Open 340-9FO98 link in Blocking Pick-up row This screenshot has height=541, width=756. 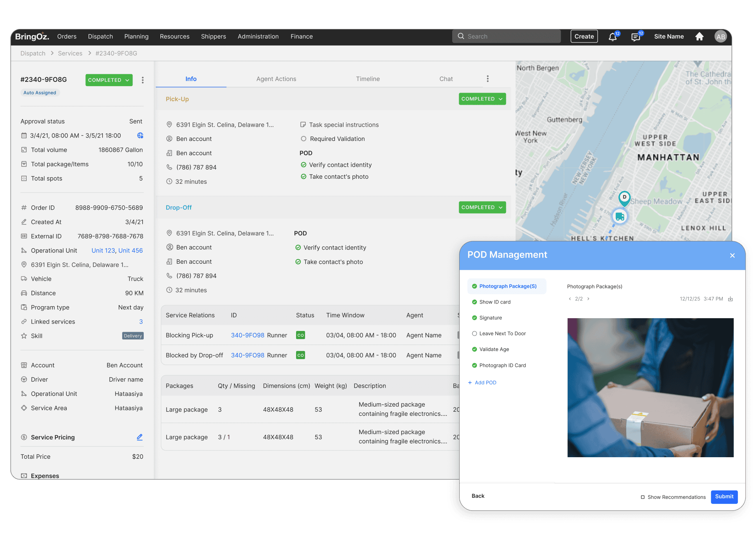(x=248, y=335)
